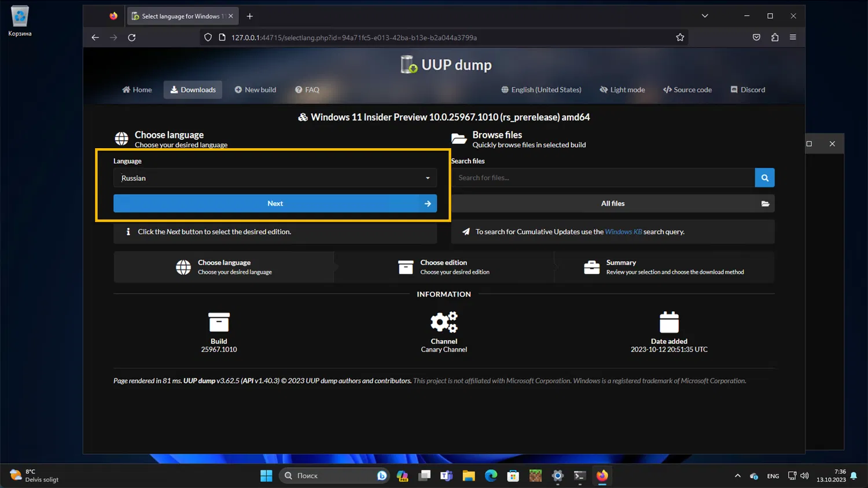Launch Microsoft Edge from the taskbar
The height and width of the screenshot is (488, 868).
[x=491, y=476]
